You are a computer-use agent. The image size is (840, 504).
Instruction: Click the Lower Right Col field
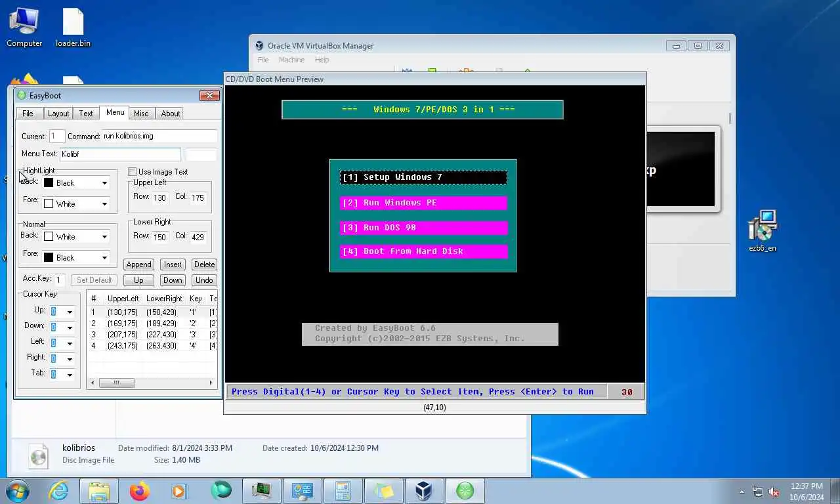pos(198,237)
